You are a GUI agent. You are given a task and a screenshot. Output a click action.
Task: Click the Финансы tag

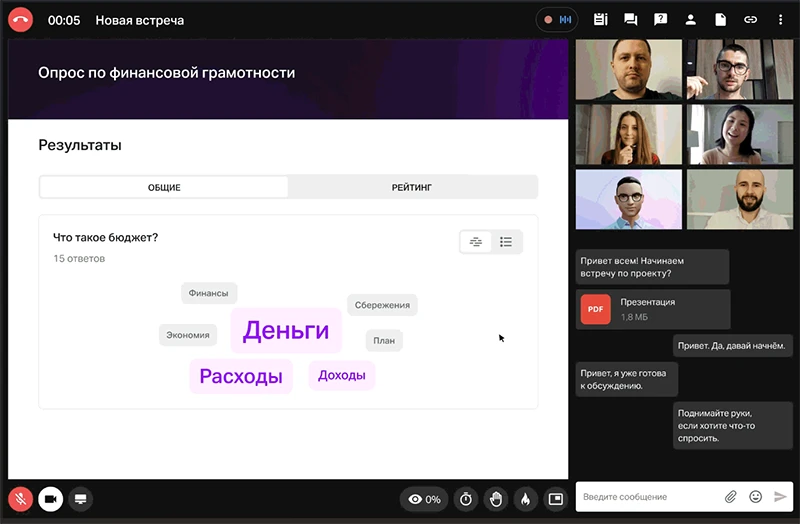(209, 293)
